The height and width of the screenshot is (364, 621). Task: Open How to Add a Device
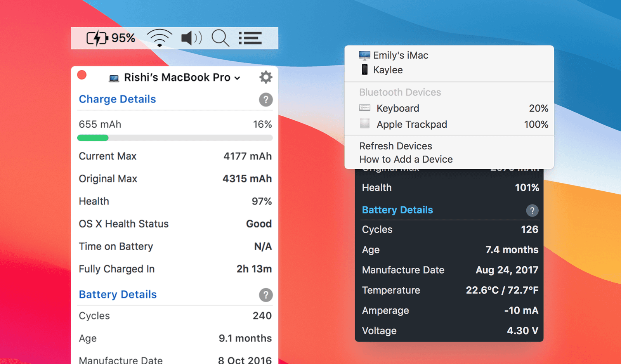pyautogui.click(x=406, y=159)
